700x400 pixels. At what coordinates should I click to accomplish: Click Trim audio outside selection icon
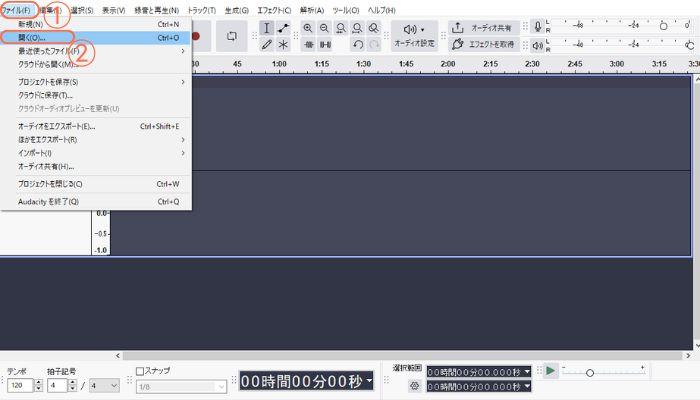pos(308,45)
